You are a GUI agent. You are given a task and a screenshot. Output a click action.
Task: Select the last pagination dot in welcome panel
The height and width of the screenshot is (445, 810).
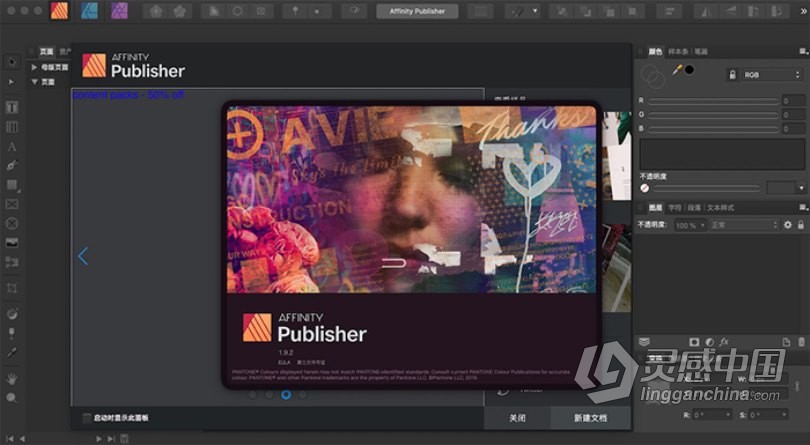302,395
